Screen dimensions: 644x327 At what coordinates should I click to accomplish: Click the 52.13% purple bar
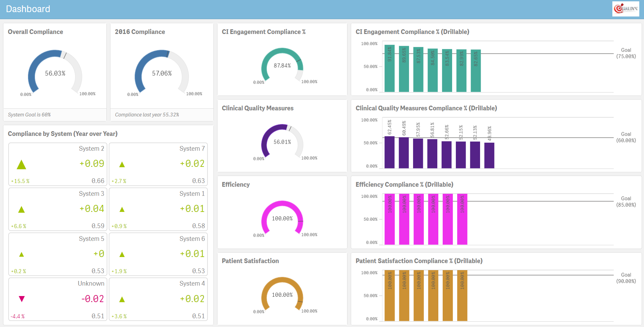coord(475,155)
